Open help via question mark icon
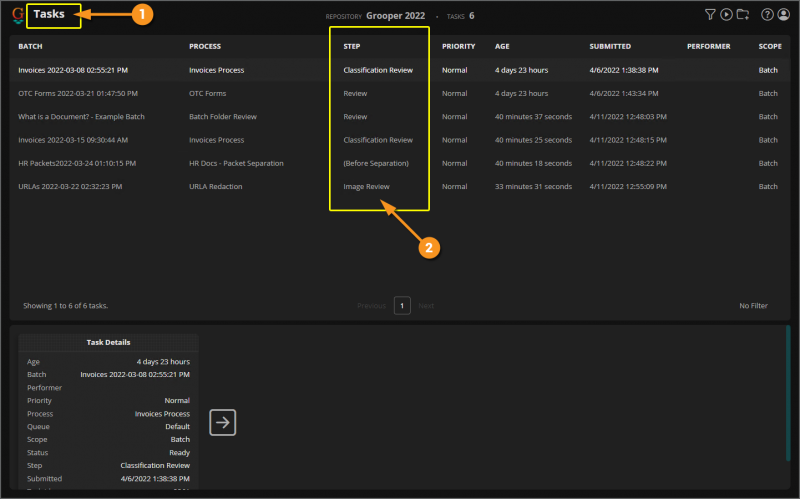This screenshot has height=499, width=800. [768, 15]
